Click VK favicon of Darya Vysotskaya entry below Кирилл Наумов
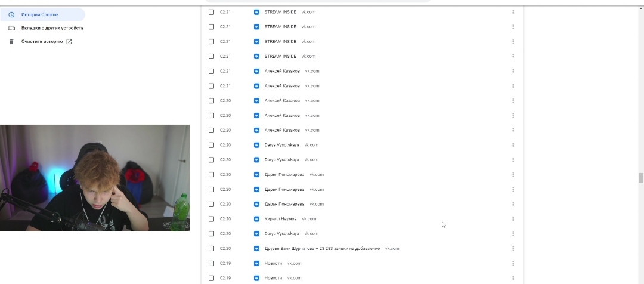The image size is (644, 284). point(256,234)
